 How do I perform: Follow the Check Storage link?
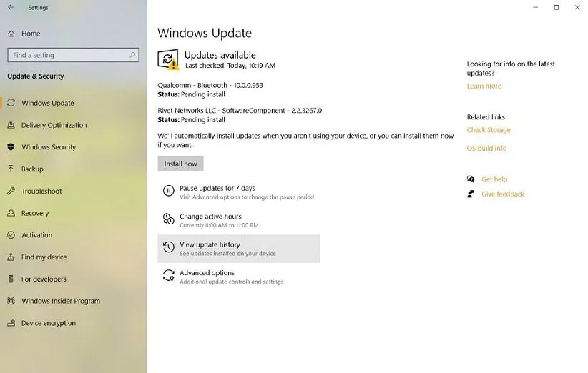click(489, 130)
